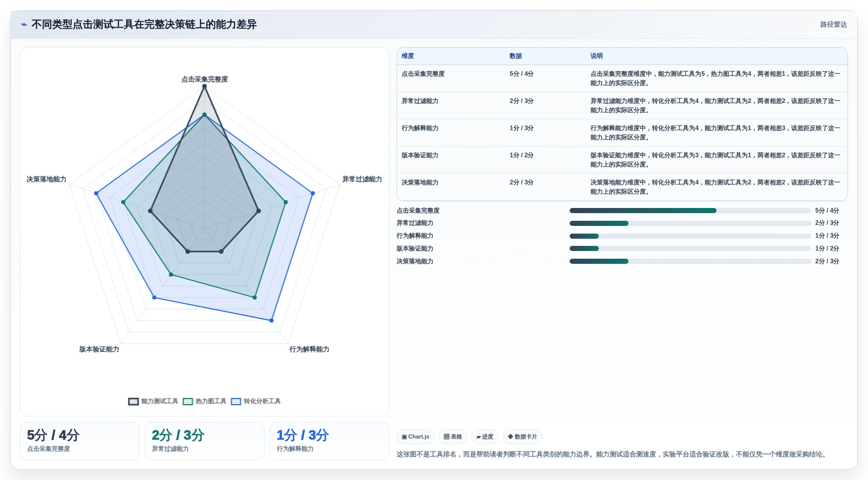Click the 转化分析工具 legend label
Image resolution: width=868 pixels, height=480 pixels.
[262, 401]
